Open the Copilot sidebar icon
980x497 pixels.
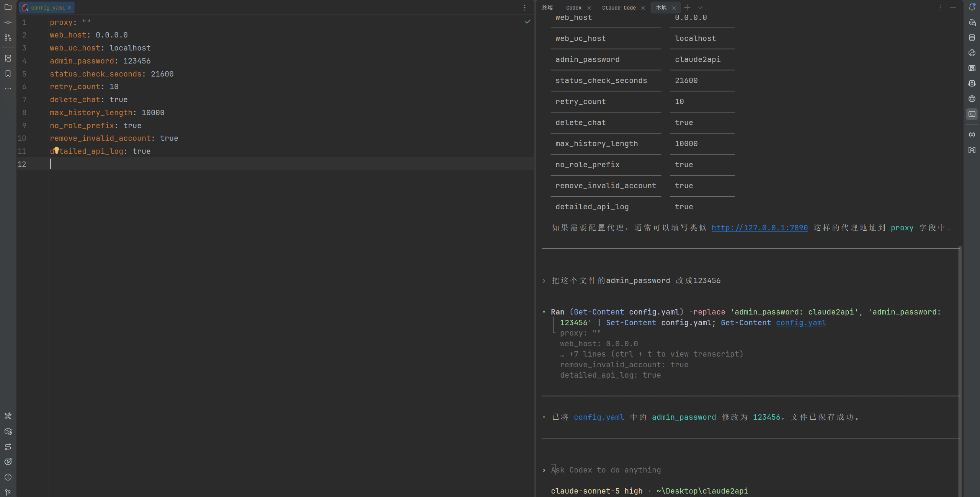point(972,83)
